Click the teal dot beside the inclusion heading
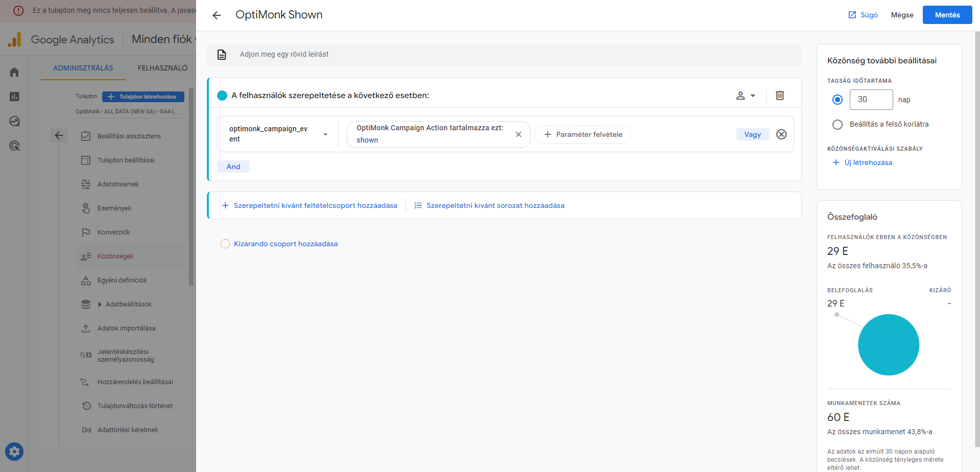The width and height of the screenshot is (980, 472). tap(222, 96)
